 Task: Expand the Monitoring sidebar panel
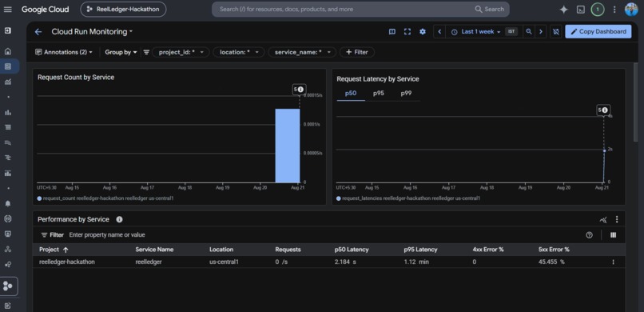tap(8, 30)
